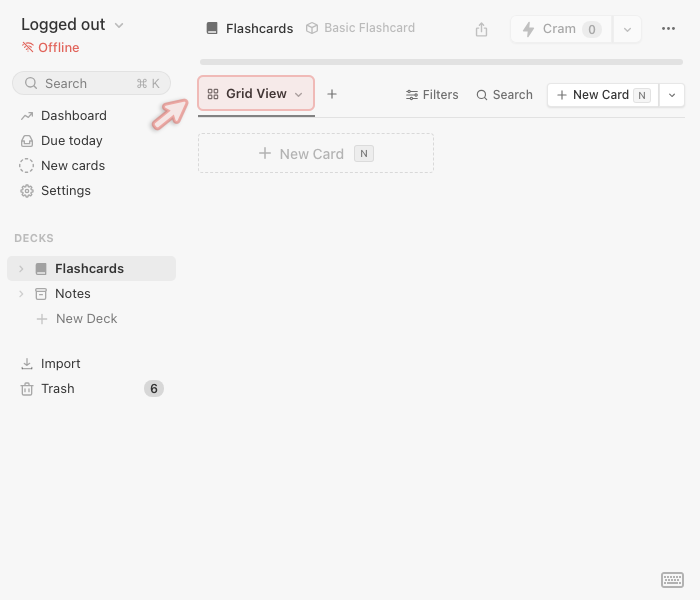This screenshot has width=700, height=600.
Task: Open Import from the sidebar
Action: click(60, 364)
